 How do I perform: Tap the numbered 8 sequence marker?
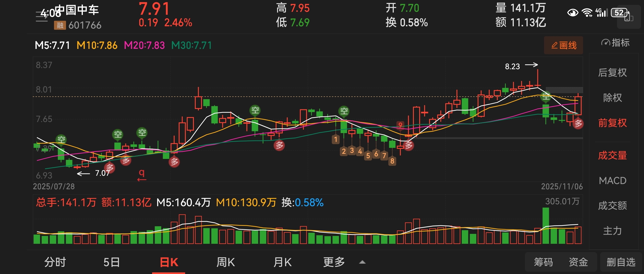[x=392, y=161]
